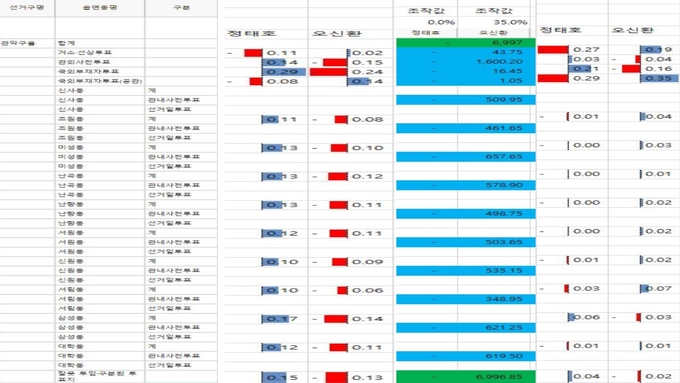This screenshot has height=383, width=680.
Task: Select the 선거구명 column header
Action: point(27,8)
